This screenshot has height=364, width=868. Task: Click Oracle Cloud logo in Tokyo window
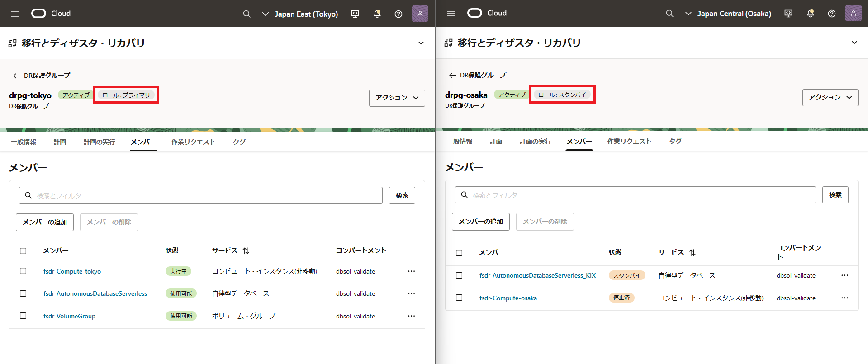[51, 14]
